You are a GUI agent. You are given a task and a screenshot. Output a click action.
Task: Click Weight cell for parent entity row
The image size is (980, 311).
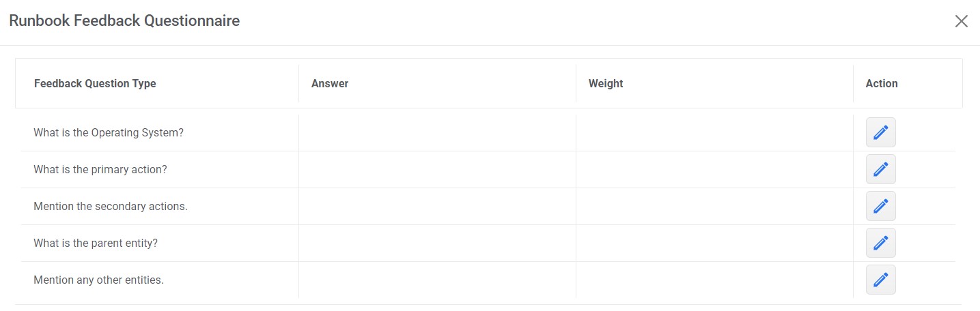point(714,243)
